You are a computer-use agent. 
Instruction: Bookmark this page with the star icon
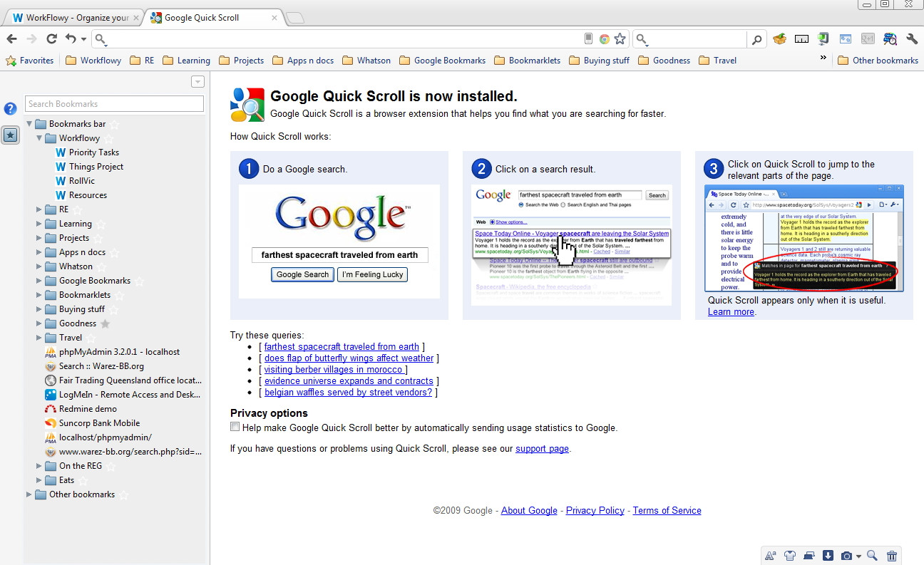[x=620, y=39]
